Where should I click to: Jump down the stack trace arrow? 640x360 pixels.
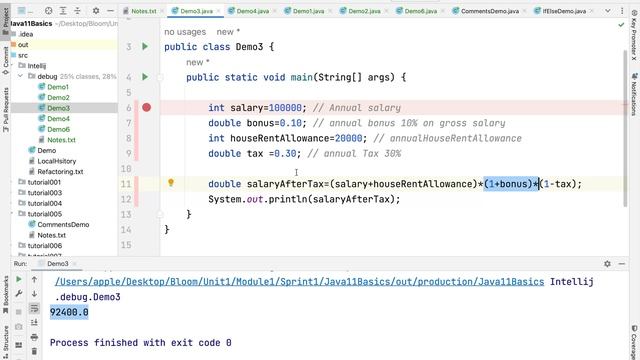click(x=34, y=293)
